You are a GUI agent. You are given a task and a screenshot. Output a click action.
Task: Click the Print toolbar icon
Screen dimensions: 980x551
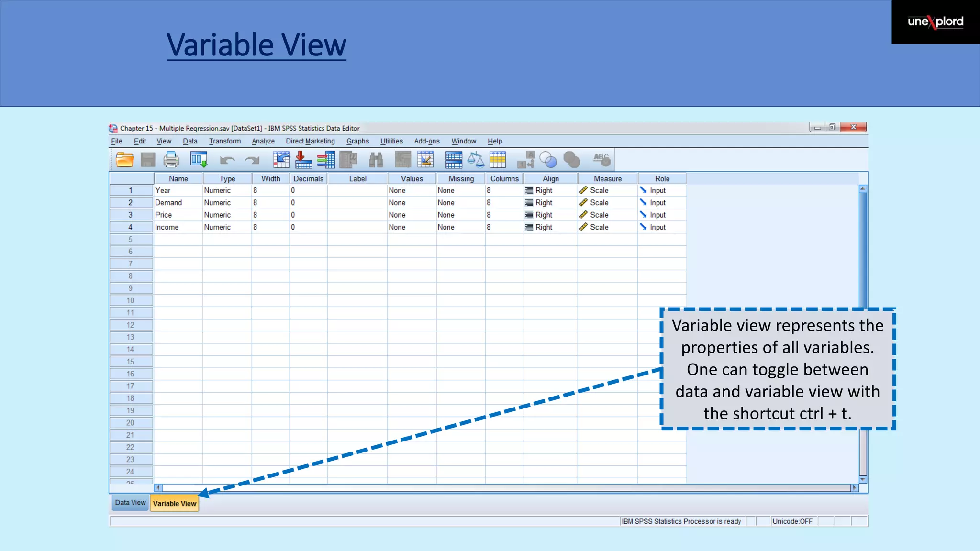[171, 160]
